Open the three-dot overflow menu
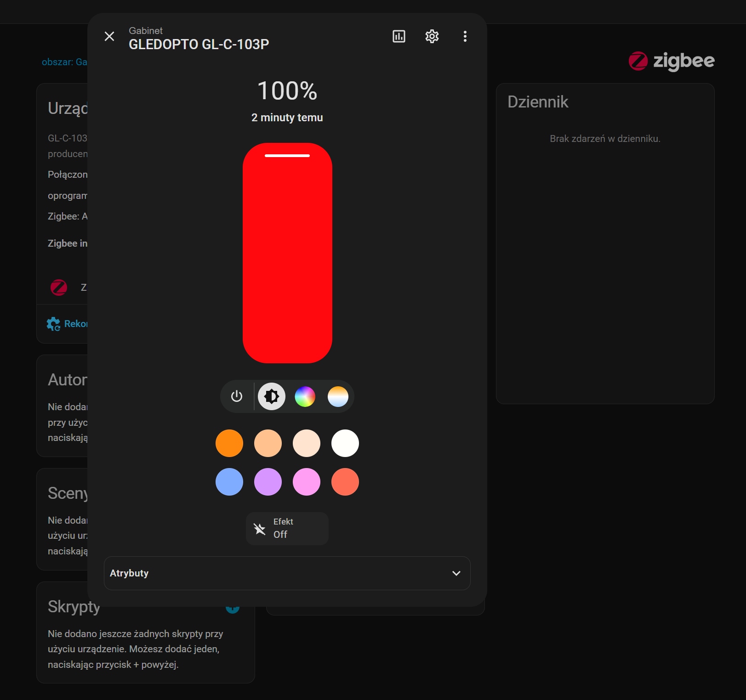The height and width of the screenshot is (700, 746). (465, 36)
